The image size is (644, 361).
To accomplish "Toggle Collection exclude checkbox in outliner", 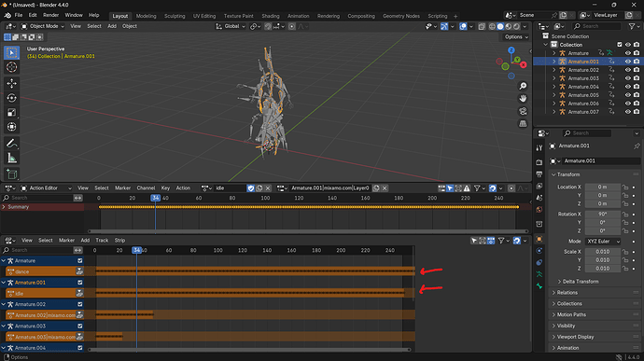I will coord(620,45).
